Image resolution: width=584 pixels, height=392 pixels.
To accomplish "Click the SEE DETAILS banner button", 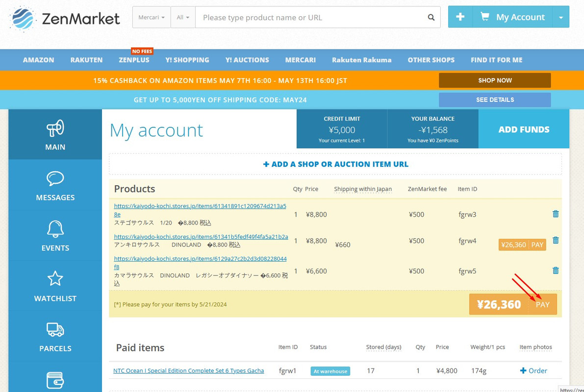I will tap(495, 100).
